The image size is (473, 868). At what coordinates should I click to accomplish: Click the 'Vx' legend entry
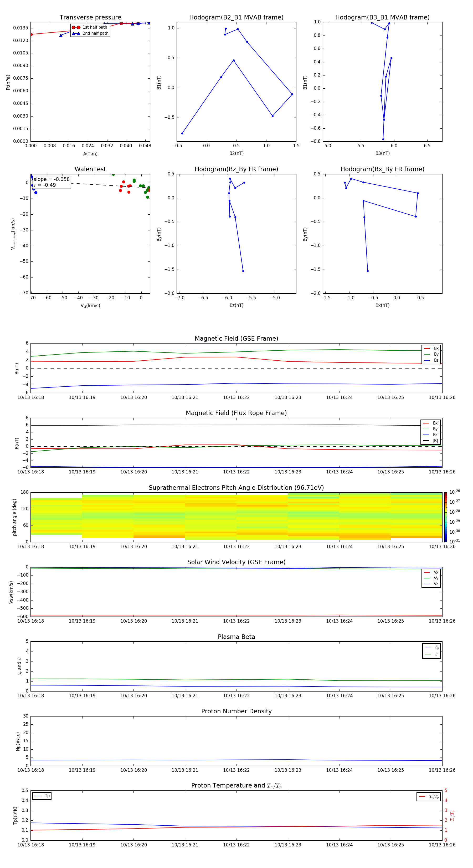[431, 572]
